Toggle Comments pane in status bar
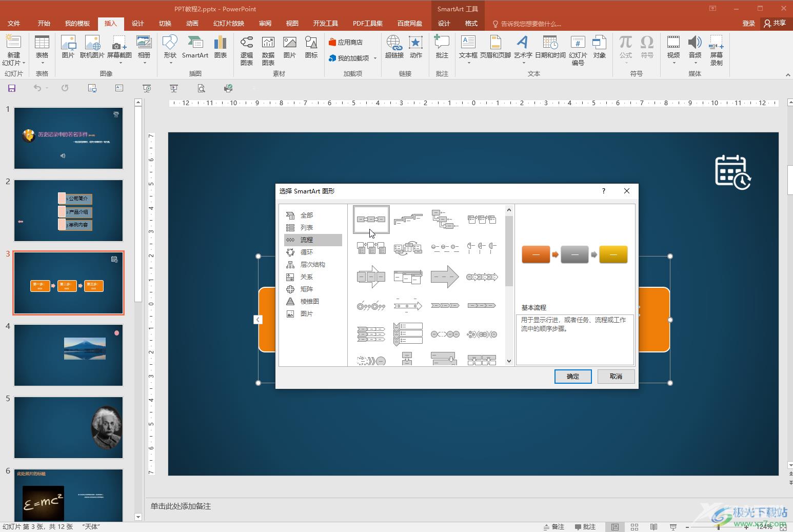 click(585, 527)
